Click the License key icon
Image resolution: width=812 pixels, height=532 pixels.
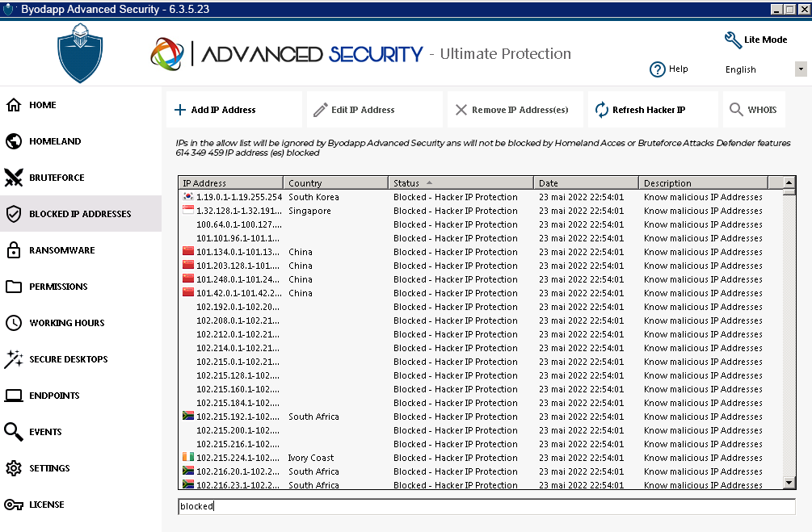click(x=14, y=505)
